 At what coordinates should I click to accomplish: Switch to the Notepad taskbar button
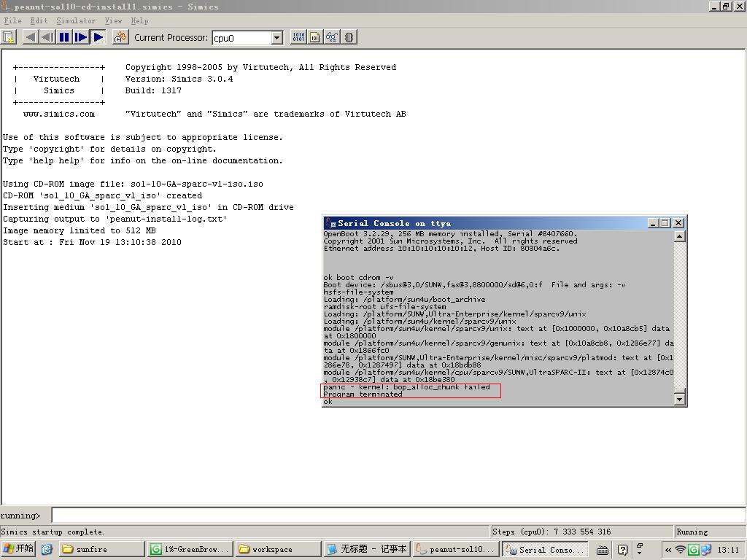tap(367, 550)
